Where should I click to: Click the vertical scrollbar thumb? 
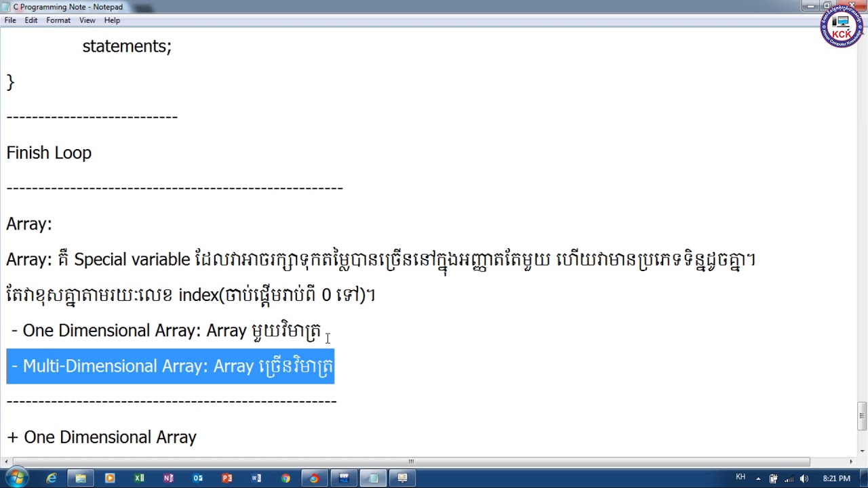click(x=862, y=417)
